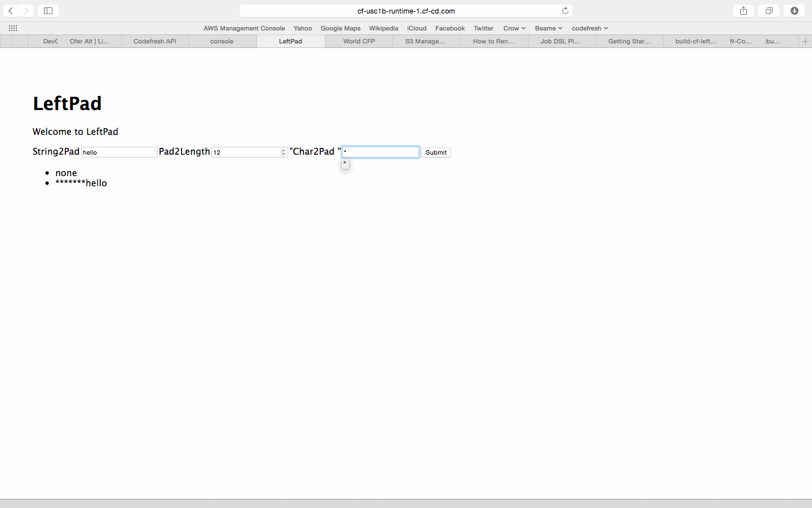The width and height of the screenshot is (812, 508).
Task: Switch to the Codefresh API tab
Action: [155, 41]
